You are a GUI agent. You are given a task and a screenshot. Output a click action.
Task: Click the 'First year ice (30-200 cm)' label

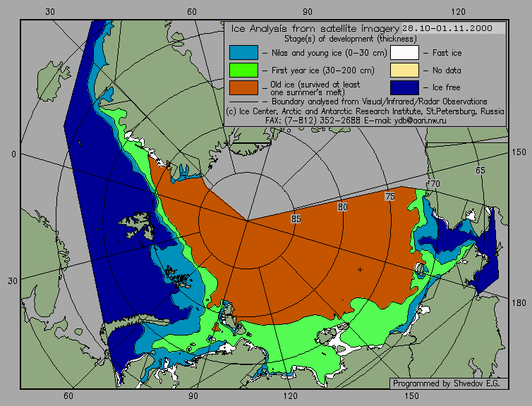click(323, 70)
